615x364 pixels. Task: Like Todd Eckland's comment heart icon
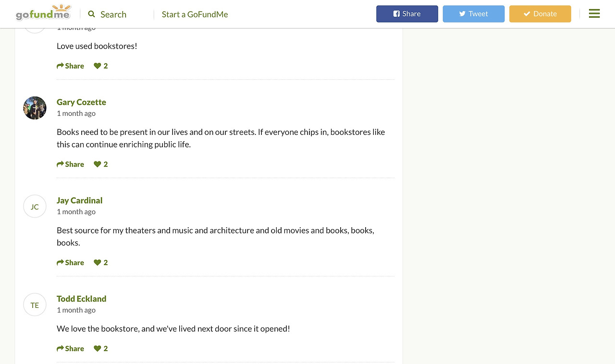pos(98,349)
